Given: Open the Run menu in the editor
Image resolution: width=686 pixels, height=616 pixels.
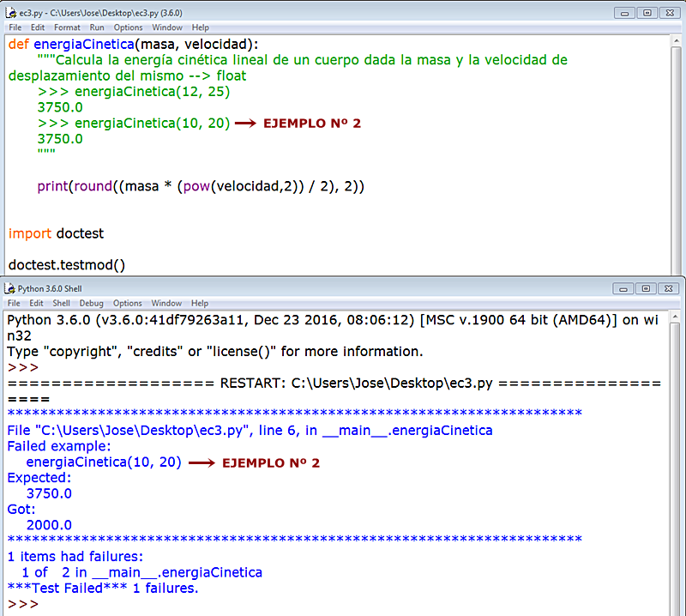Looking at the screenshot, I should point(96,27).
